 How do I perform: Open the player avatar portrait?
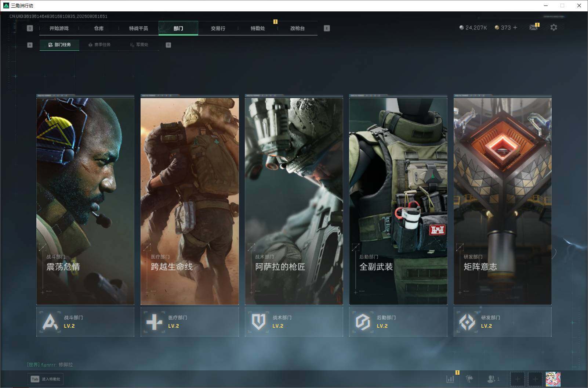tap(553, 379)
